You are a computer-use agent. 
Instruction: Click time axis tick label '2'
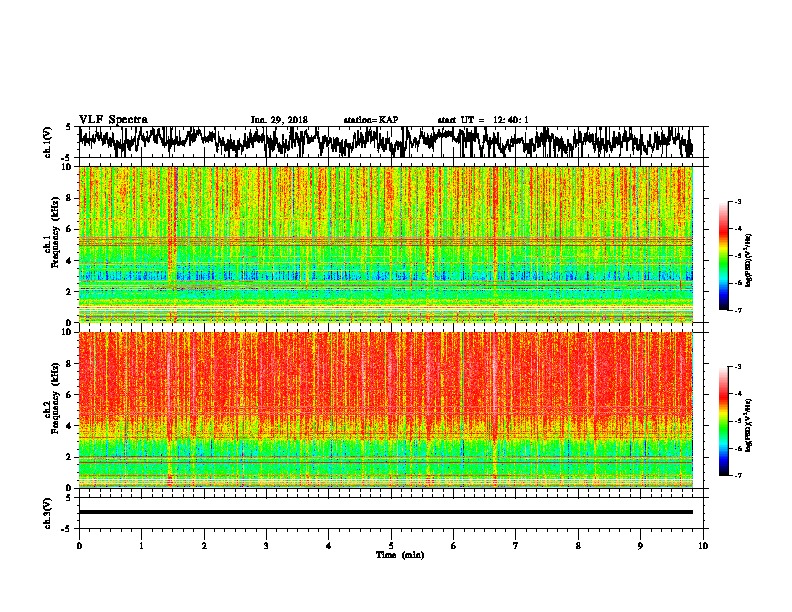tap(204, 546)
